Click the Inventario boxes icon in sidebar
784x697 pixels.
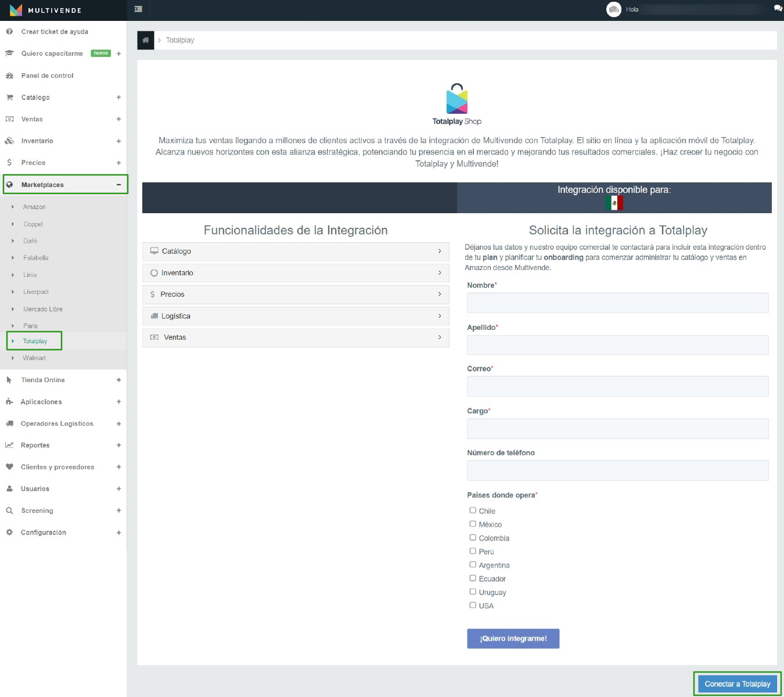click(9, 141)
